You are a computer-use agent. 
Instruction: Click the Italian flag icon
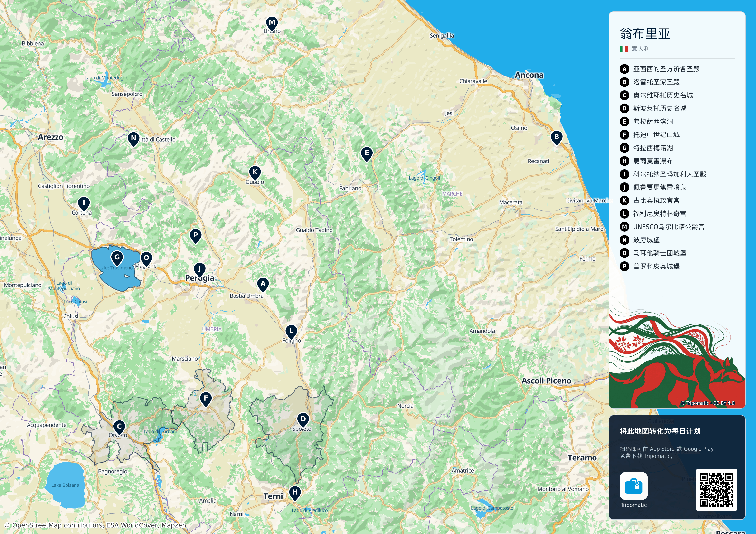[x=624, y=49]
